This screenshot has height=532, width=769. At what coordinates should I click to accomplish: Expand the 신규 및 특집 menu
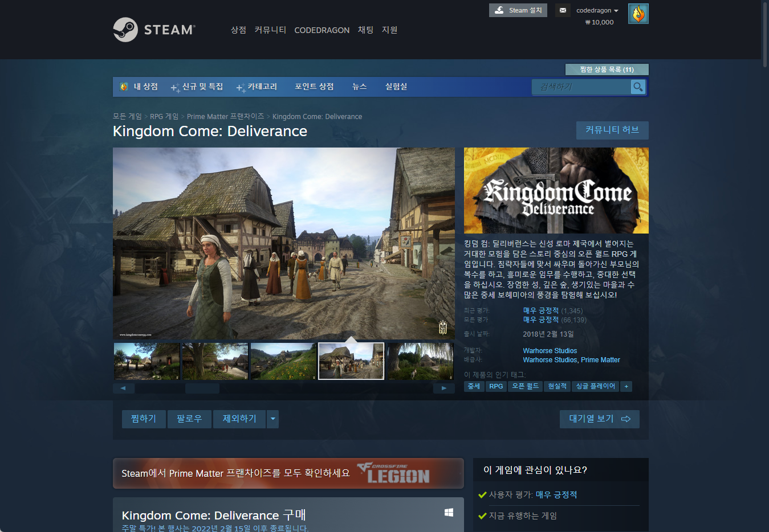[x=197, y=87]
